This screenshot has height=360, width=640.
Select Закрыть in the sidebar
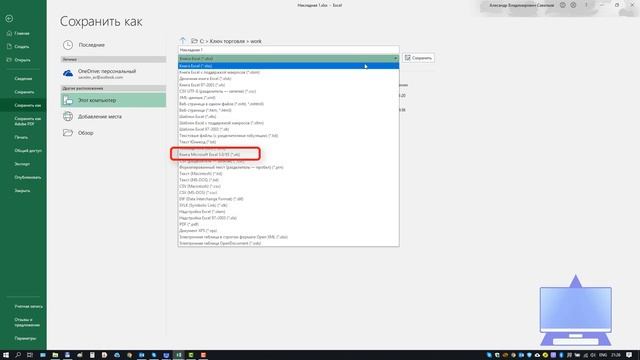[23, 191]
